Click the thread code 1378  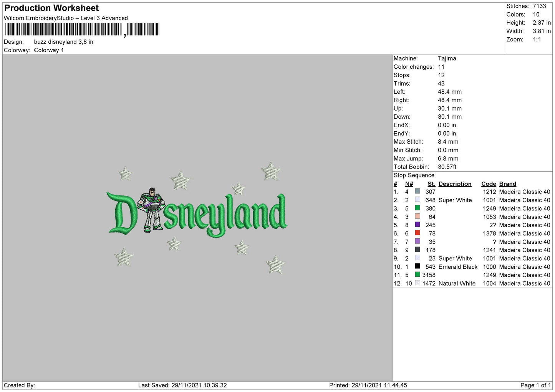coord(490,233)
